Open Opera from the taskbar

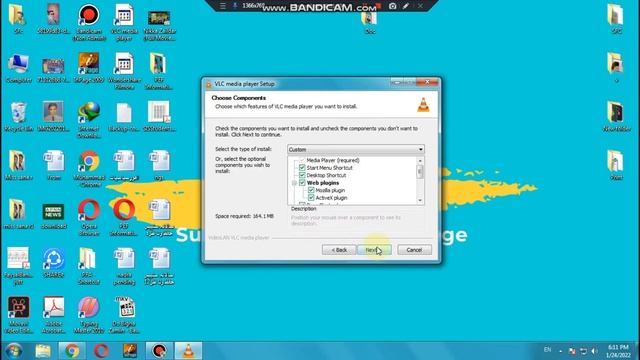(101, 351)
